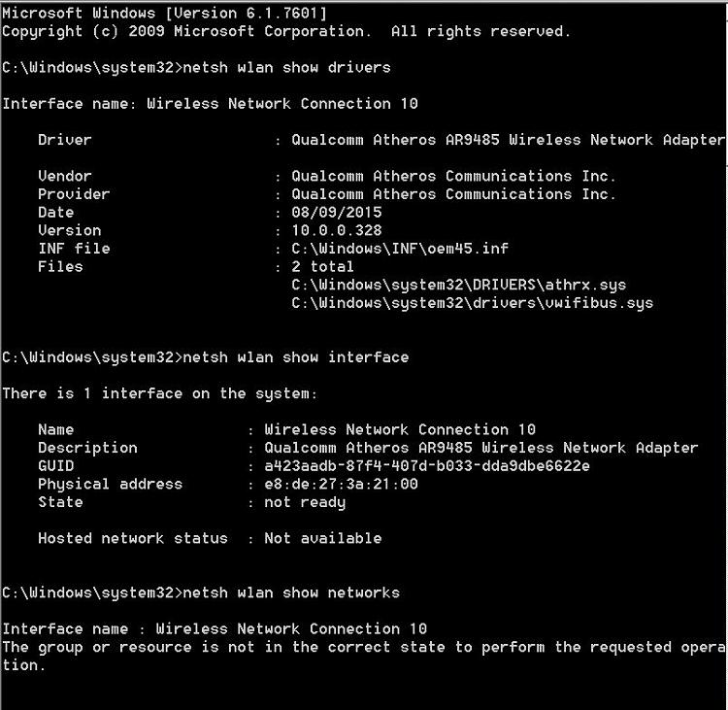Click the 'group or resource' error message
Image resolution: width=728 pixels, height=710 pixels.
(364, 657)
